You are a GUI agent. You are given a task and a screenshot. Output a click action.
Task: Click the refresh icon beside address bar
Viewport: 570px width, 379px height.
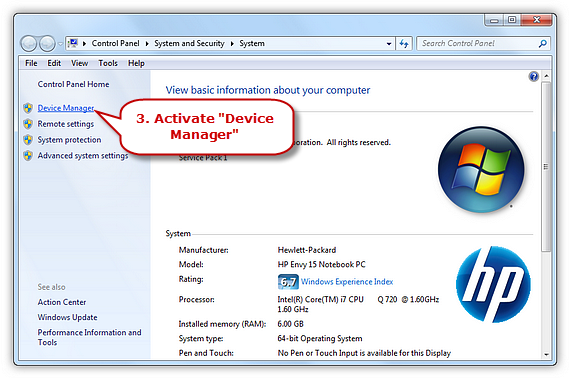click(404, 44)
